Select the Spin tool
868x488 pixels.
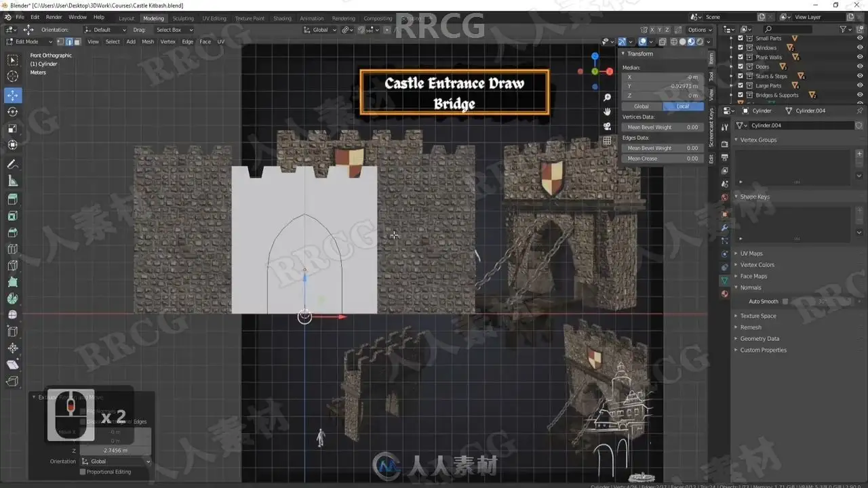(13, 298)
